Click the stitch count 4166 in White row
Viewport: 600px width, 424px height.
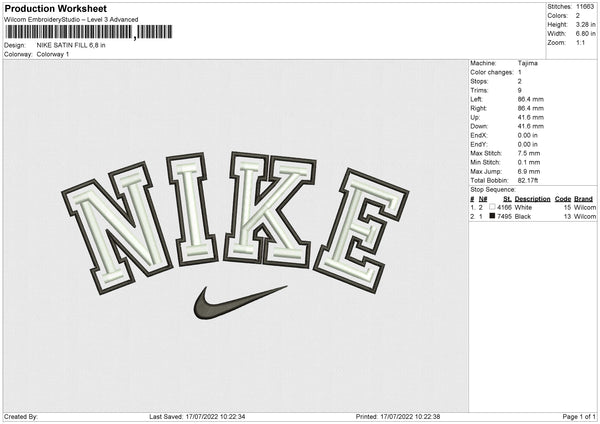[504, 207]
